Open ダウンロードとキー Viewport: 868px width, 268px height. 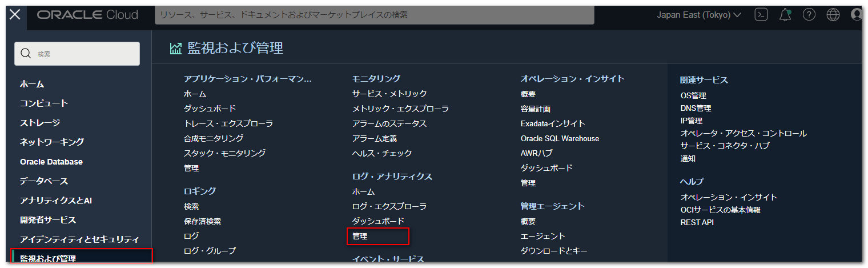click(554, 251)
